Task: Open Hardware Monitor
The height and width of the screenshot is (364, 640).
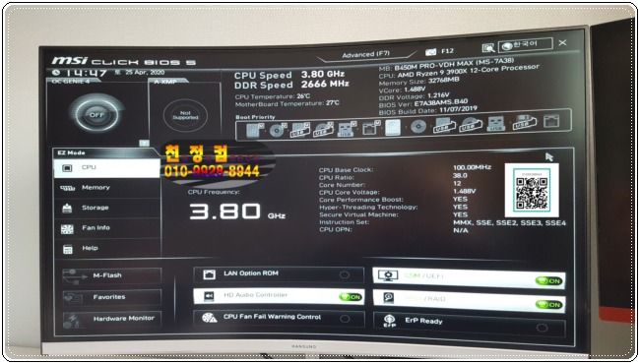Action: point(112,319)
